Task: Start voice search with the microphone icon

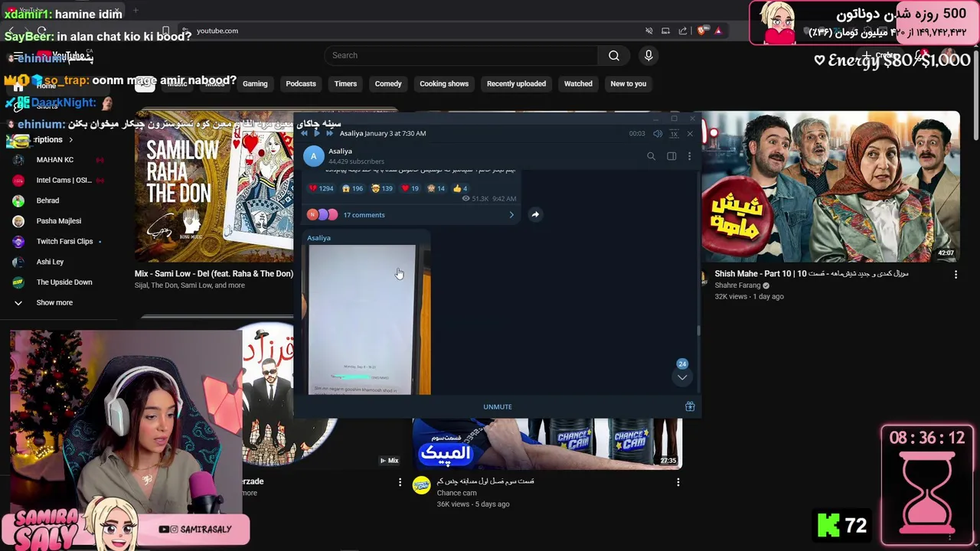Action: [x=648, y=55]
